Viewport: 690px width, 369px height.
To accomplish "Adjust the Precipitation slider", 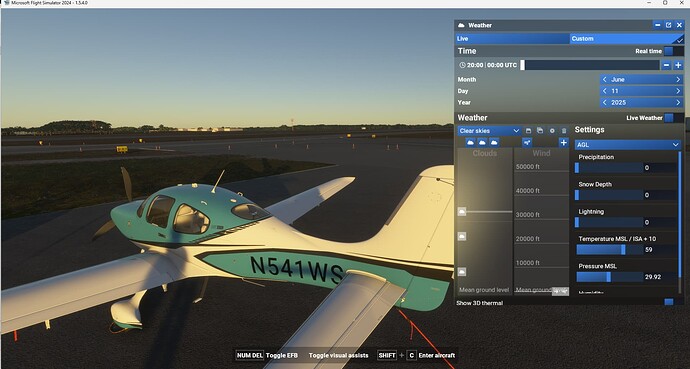I will pos(609,168).
